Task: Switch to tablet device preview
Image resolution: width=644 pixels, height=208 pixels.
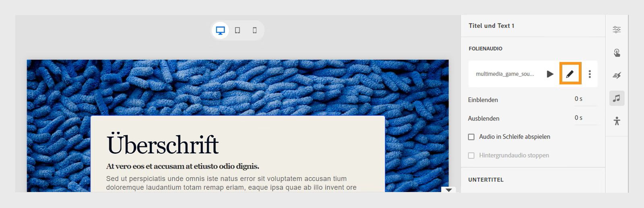Action: click(x=237, y=31)
